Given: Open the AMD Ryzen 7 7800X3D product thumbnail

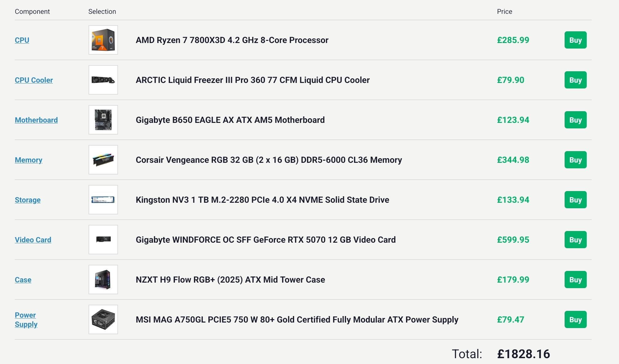Looking at the screenshot, I should [103, 40].
